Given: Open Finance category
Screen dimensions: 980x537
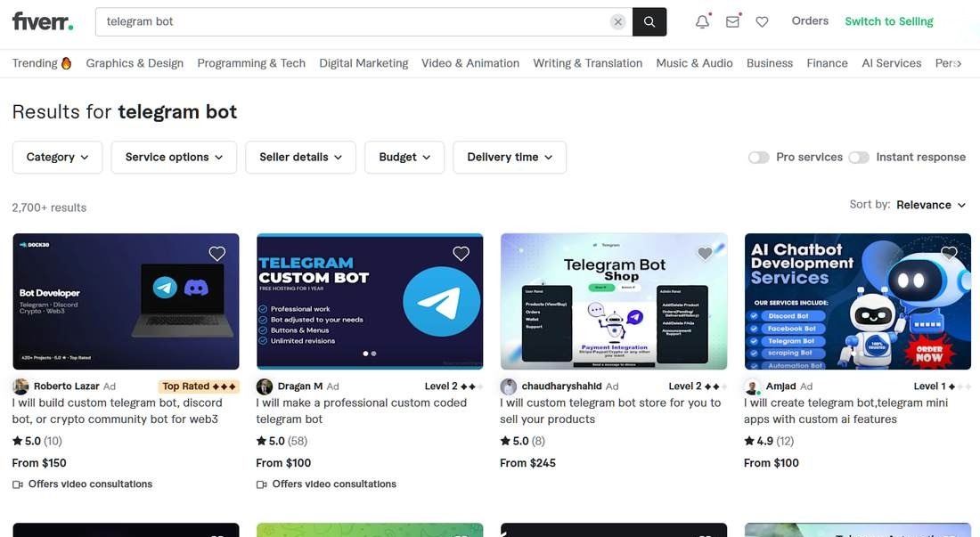Looking at the screenshot, I should pyautogui.click(x=827, y=63).
